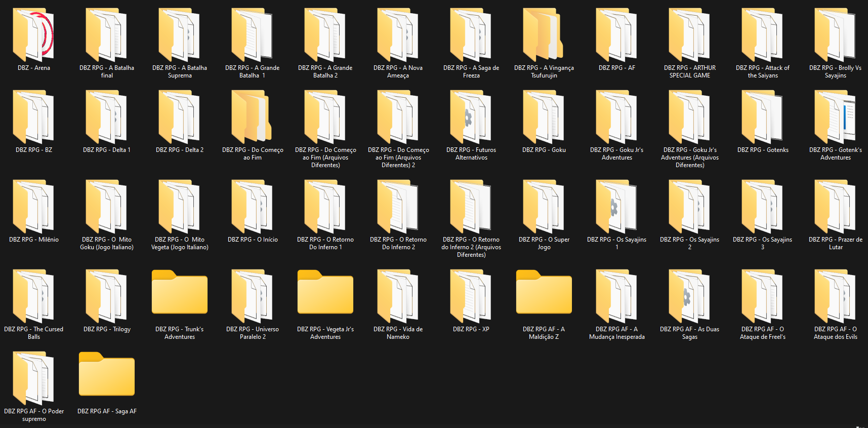
Task: Click the DBZ RPG - Gotenks folder
Action: (762, 117)
